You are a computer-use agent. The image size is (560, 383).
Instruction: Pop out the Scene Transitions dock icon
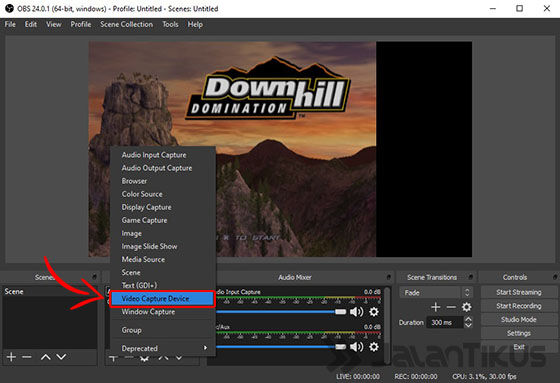pos(471,277)
